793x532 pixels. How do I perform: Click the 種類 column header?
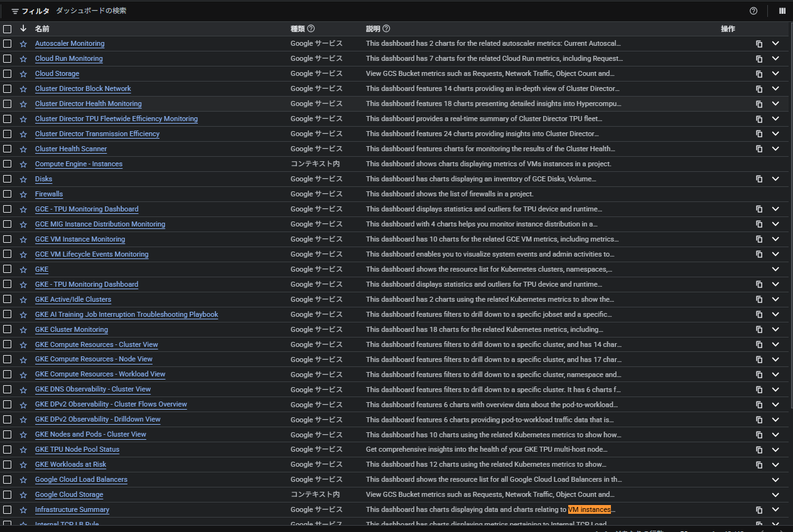(298, 29)
